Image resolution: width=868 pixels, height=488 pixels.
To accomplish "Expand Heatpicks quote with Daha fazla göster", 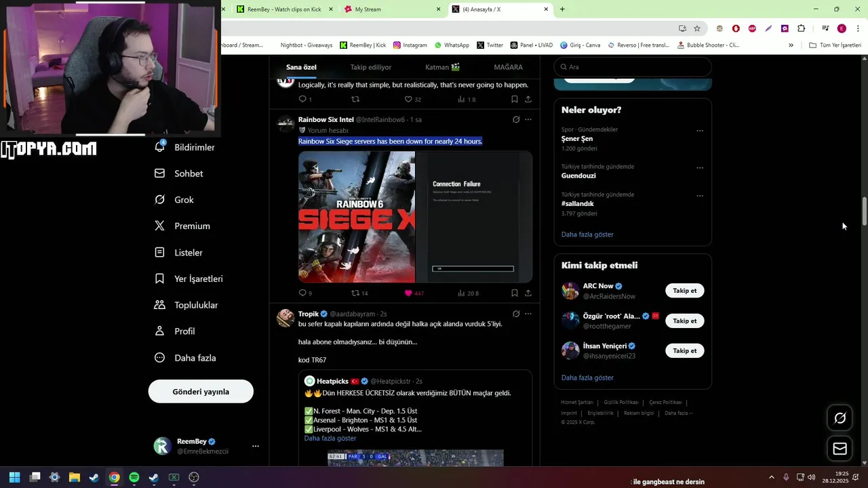I will [x=330, y=439].
